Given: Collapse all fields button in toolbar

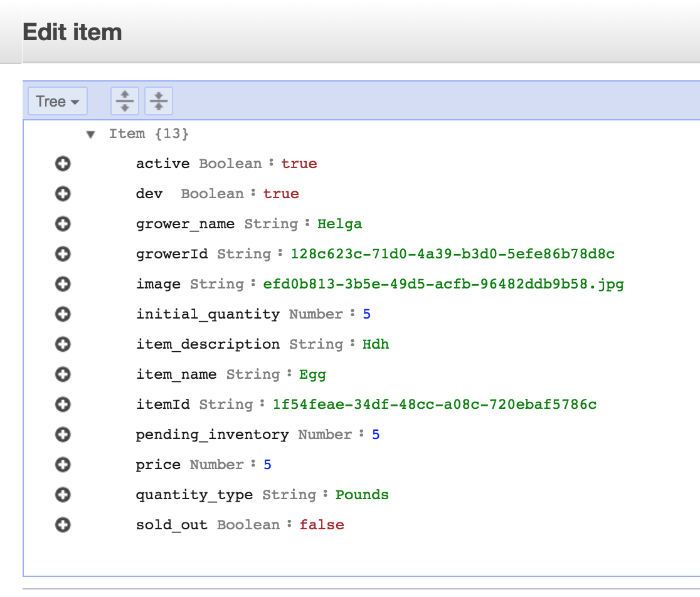Looking at the screenshot, I should click(159, 101).
